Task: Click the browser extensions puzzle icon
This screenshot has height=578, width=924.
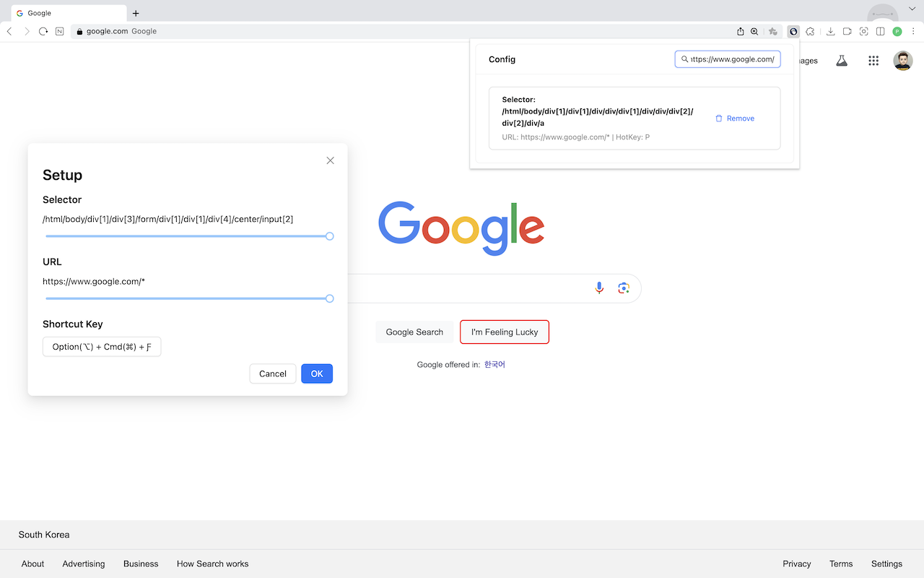Action: [810, 31]
